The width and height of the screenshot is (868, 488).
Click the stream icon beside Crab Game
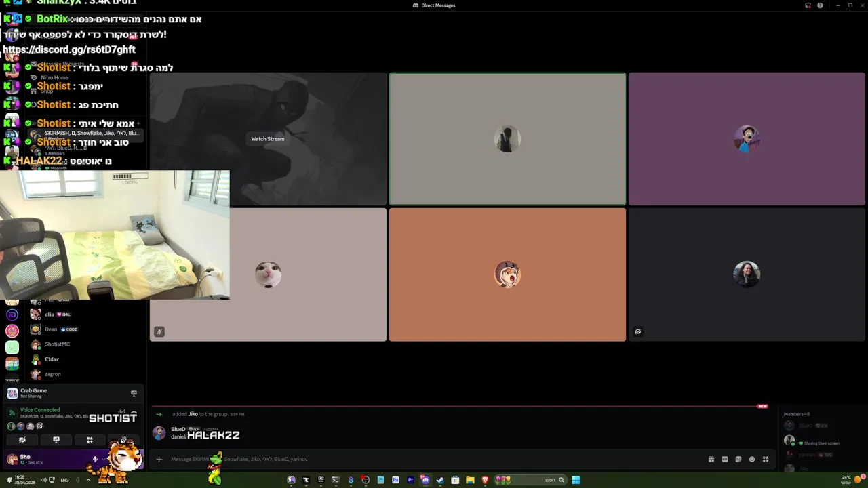tap(134, 393)
